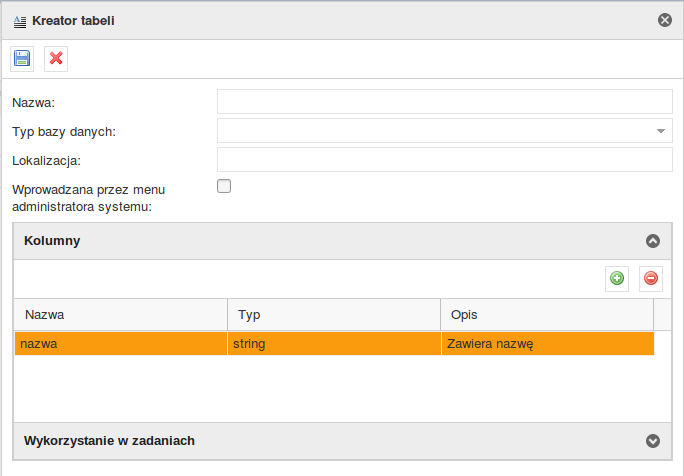Sort by Opis column header

click(547, 315)
